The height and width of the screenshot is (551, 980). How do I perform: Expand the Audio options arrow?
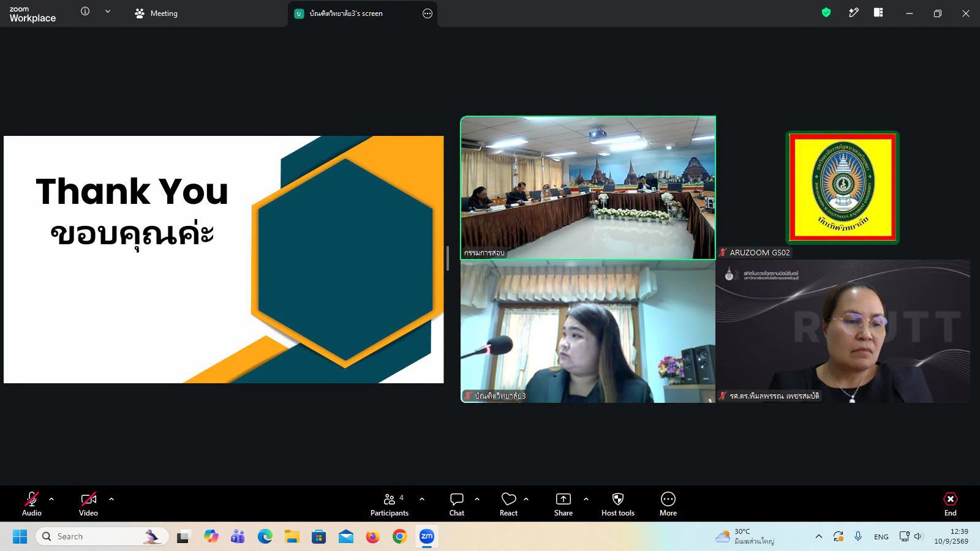[x=51, y=499]
